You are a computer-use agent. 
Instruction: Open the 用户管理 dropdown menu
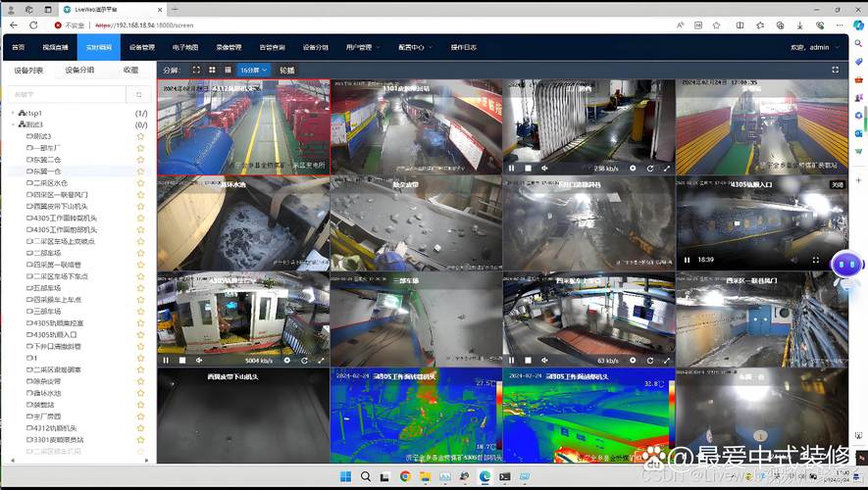363,48
